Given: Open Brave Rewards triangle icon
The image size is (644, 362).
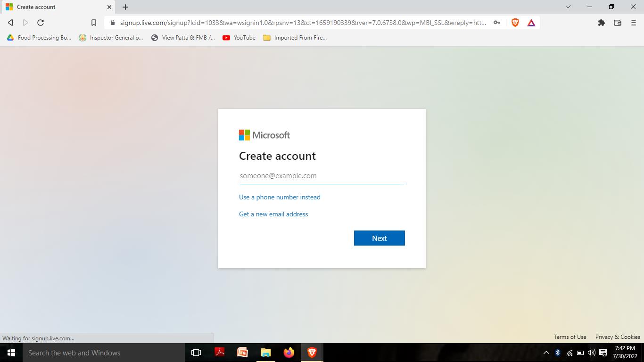Looking at the screenshot, I should pyautogui.click(x=531, y=23).
